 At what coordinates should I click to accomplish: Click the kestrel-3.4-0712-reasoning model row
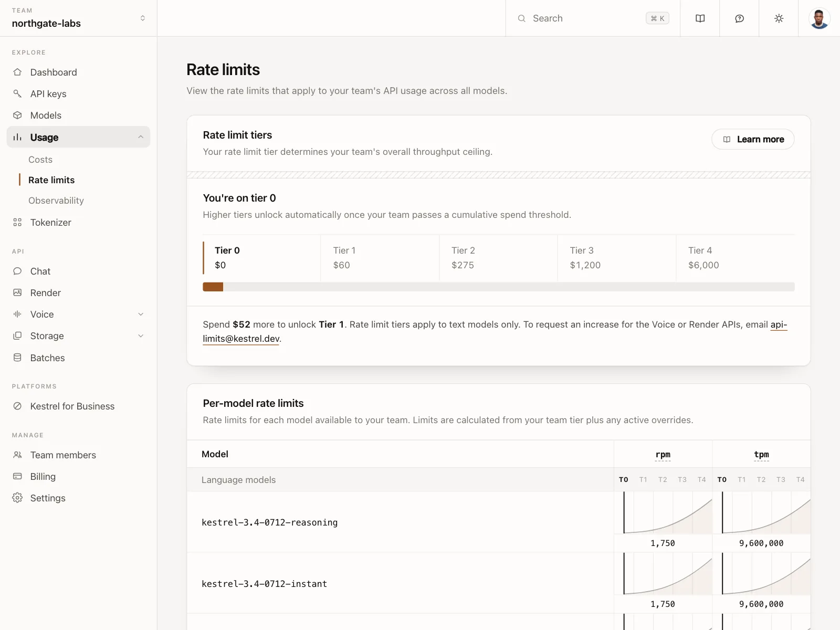(499, 522)
